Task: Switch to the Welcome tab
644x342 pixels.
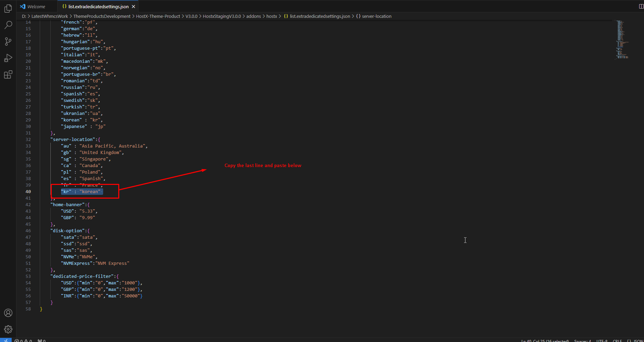Action: click(33, 7)
